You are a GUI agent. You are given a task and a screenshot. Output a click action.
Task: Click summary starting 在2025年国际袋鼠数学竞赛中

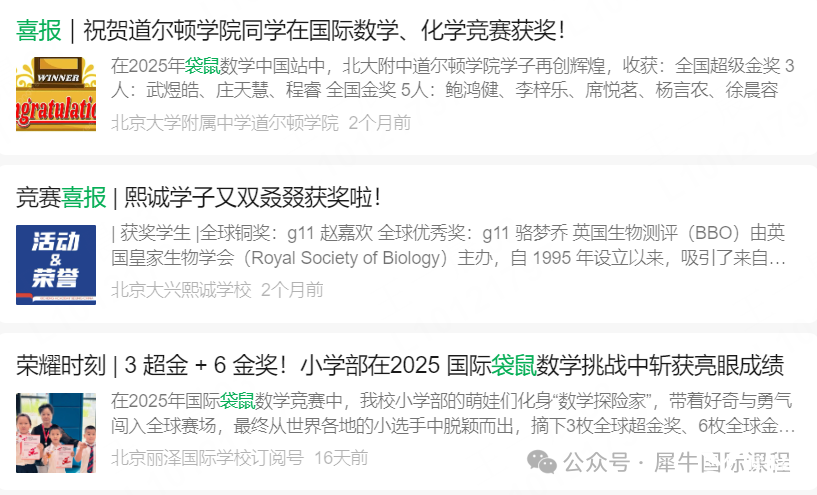(452, 414)
